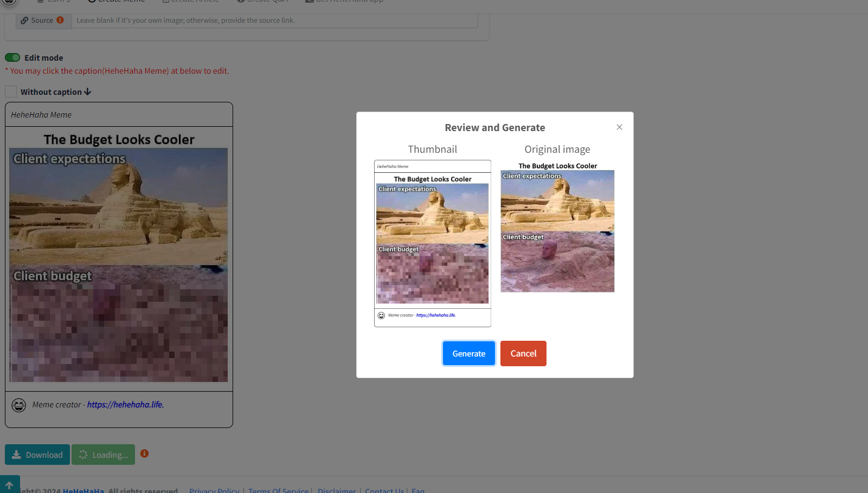Click the scroll-to-top arrow icon

(x=9, y=485)
